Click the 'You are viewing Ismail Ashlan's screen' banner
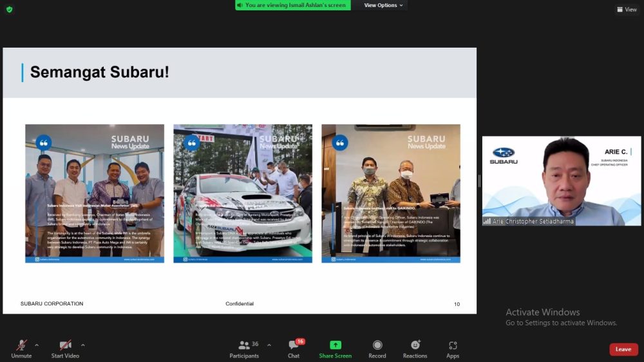Image resolution: width=644 pixels, height=362 pixels. point(293,5)
